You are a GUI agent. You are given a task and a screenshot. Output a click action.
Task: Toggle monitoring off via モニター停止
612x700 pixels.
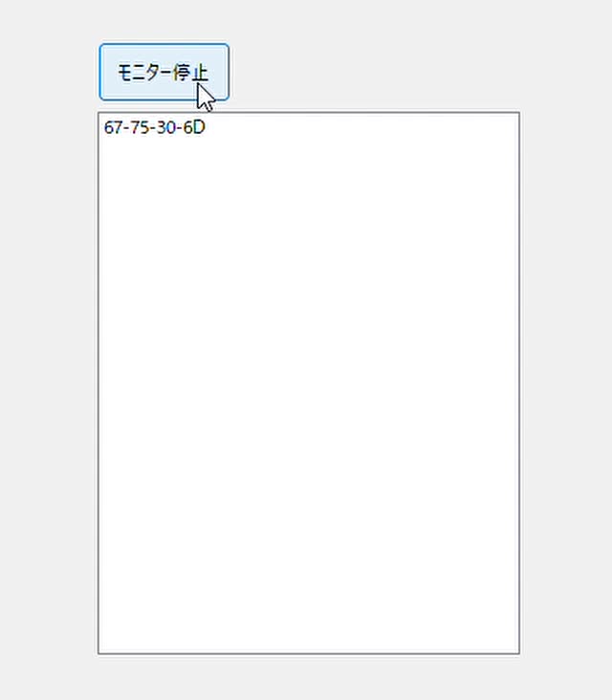[164, 72]
